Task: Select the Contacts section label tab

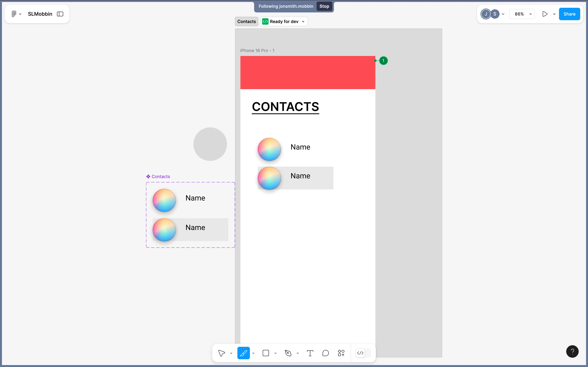Action: coord(246,22)
